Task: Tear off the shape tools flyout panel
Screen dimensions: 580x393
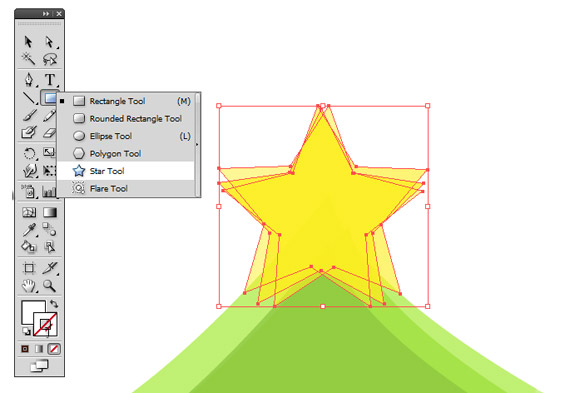Action: (x=198, y=145)
